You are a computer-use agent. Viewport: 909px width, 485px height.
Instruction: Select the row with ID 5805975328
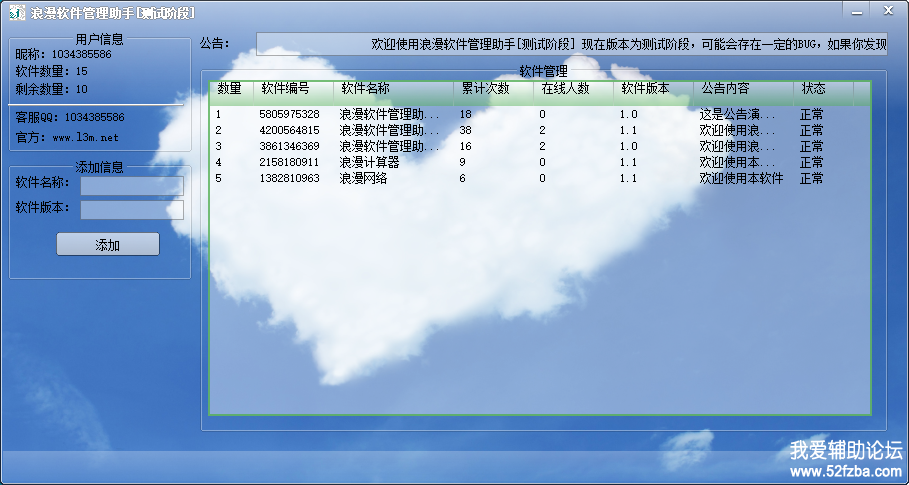point(289,115)
